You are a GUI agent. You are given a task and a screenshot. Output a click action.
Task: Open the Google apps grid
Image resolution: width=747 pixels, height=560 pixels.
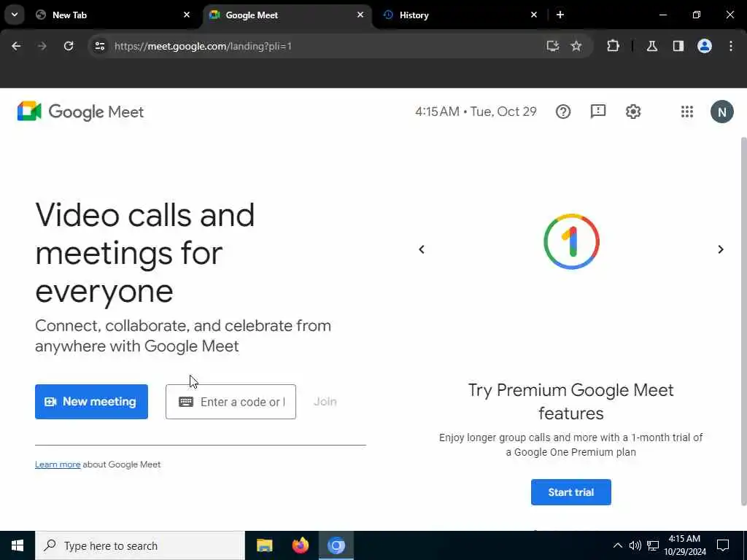(687, 112)
